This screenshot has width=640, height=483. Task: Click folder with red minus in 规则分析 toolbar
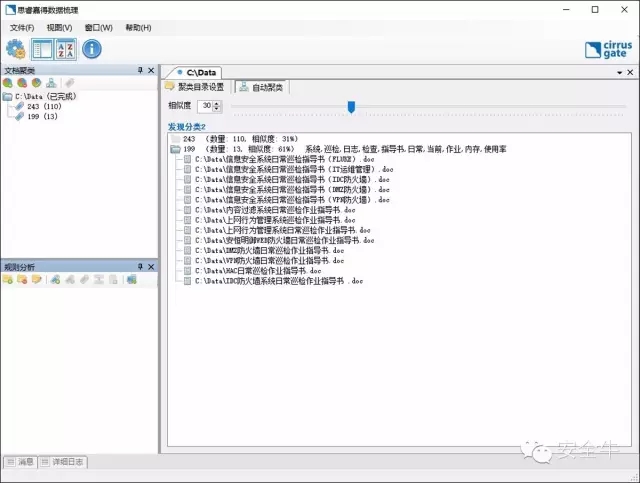[22, 280]
